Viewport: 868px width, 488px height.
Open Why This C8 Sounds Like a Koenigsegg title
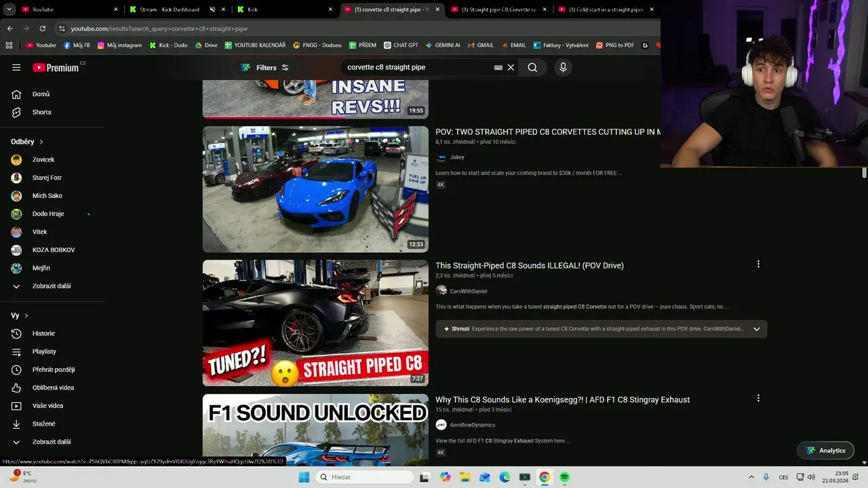click(562, 400)
